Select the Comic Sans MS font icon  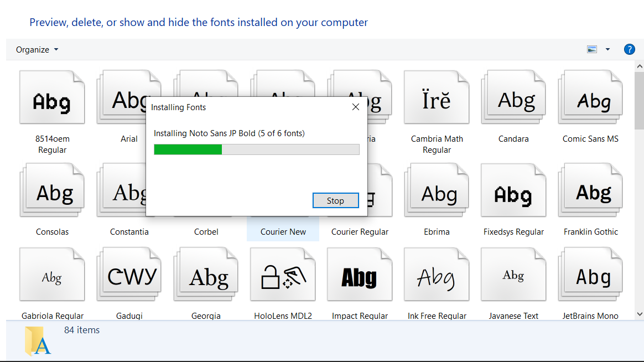pyautogui.click(x=590, y=97)
